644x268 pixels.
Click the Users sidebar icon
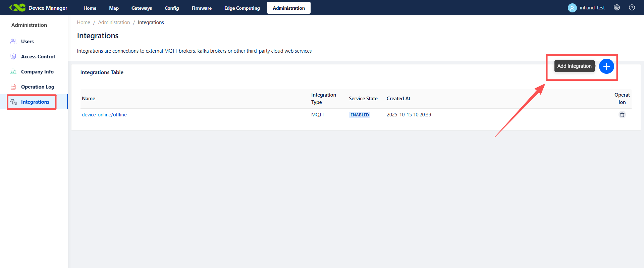[x=13, y=42]
